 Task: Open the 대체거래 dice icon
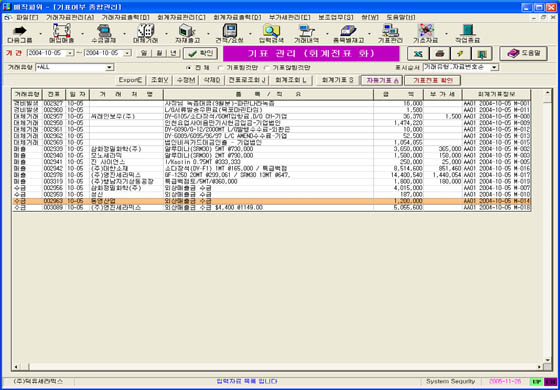[145, 34]
